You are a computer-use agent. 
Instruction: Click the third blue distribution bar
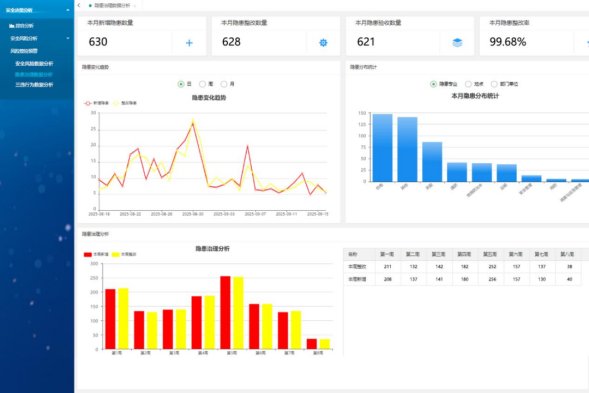pos(432,162)
